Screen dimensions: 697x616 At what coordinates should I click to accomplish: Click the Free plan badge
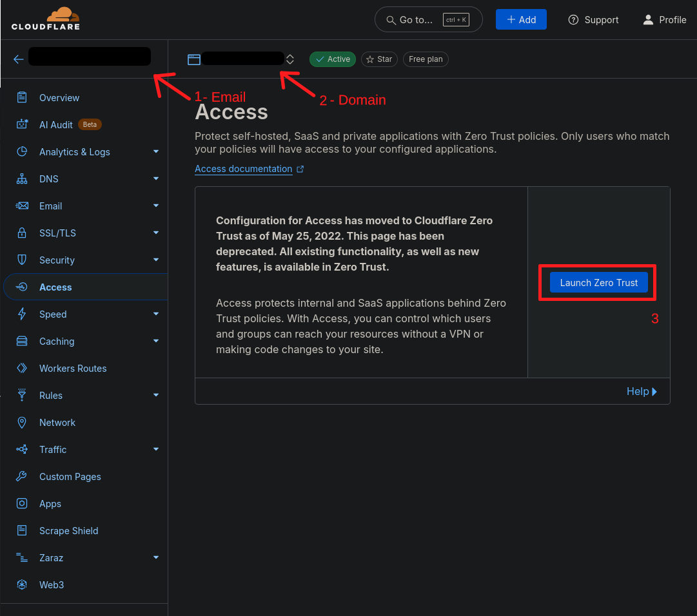tap(426, 59)
